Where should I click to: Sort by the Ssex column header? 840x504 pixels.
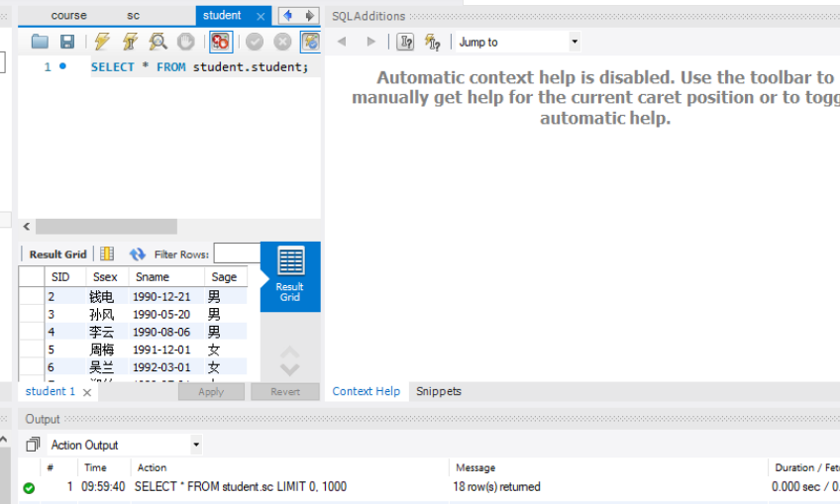[107, 277]
